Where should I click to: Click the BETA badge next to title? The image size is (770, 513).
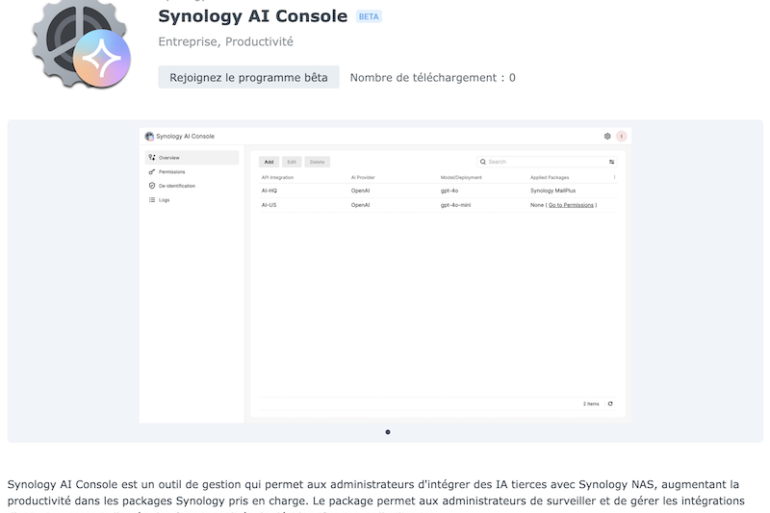(368, 17)
